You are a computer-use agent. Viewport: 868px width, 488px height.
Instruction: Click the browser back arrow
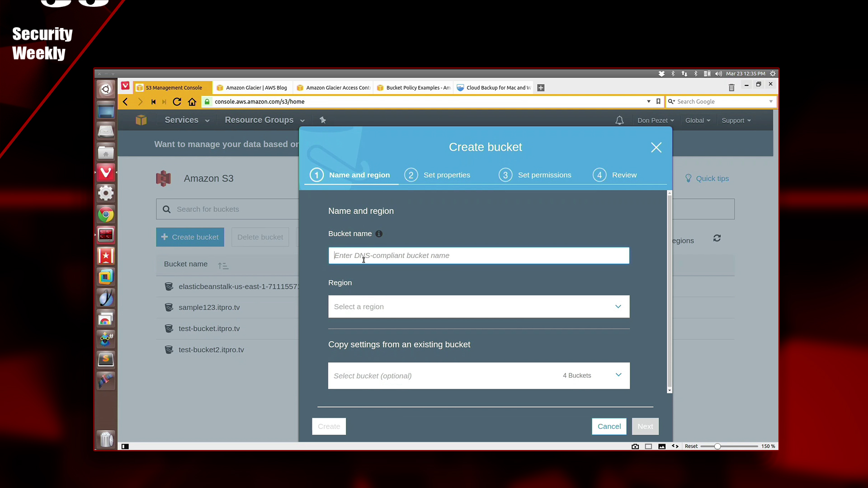(x=125, y=102)
